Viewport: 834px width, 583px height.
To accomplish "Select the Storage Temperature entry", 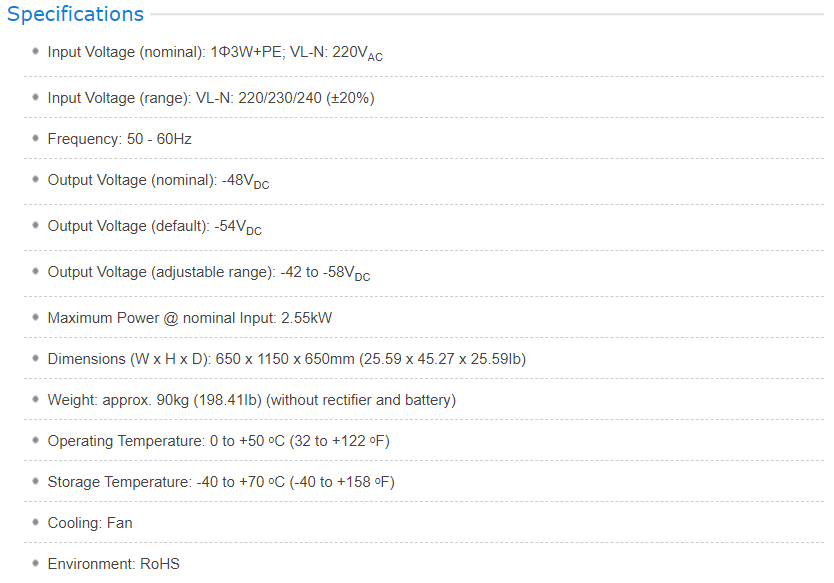I will point(221,482).
